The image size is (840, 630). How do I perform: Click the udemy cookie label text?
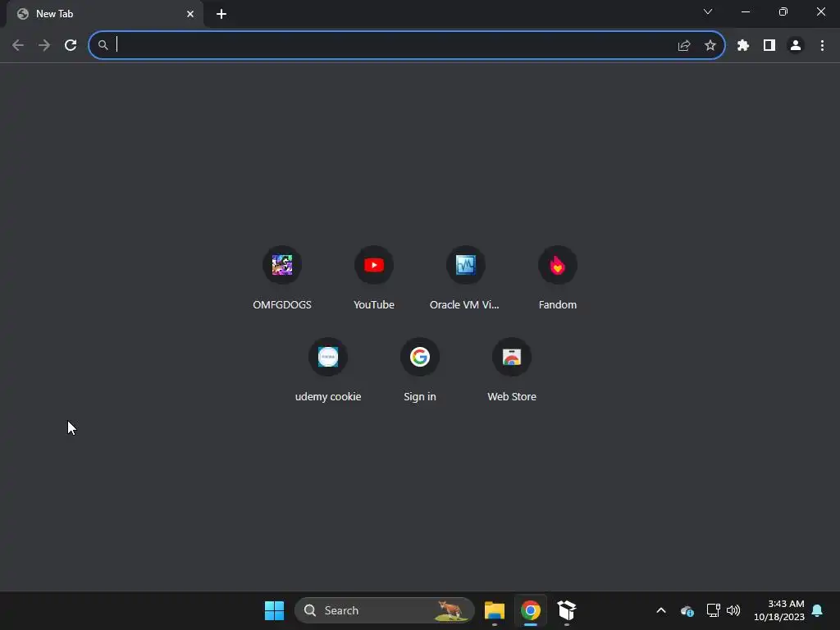click(x=328, y=397)
